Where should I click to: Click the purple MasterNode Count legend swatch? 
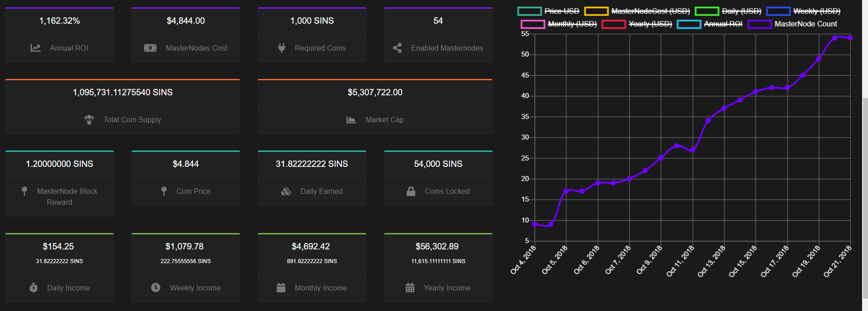tap(759, 24)
